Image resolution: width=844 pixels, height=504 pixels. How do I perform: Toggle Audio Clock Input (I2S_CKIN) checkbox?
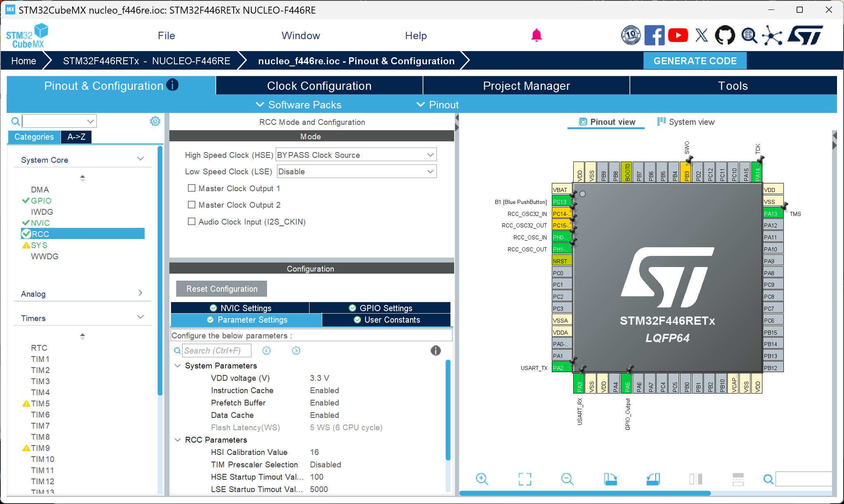[x=192, y=222]
